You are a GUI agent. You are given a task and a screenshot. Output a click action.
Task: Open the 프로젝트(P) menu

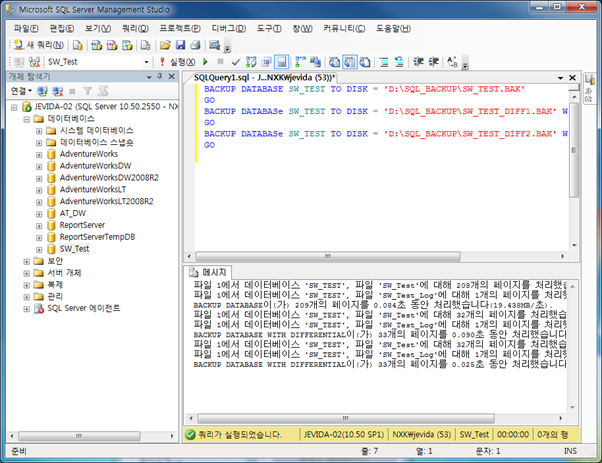click(180, 28)
